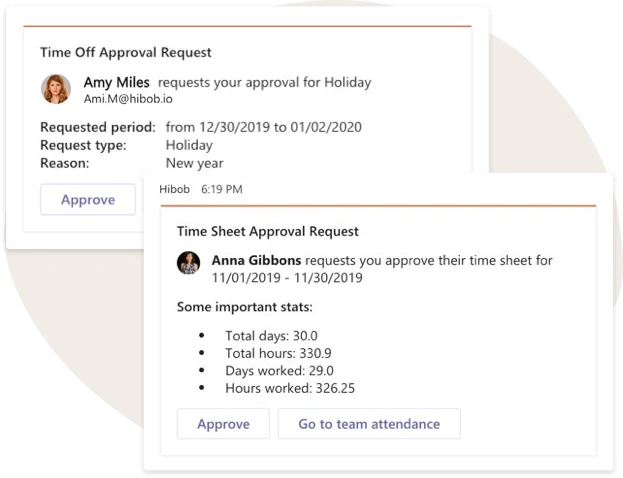Screen dimensions: 623x478
Task: Click the Reason label
Action: tap(65, 163)
